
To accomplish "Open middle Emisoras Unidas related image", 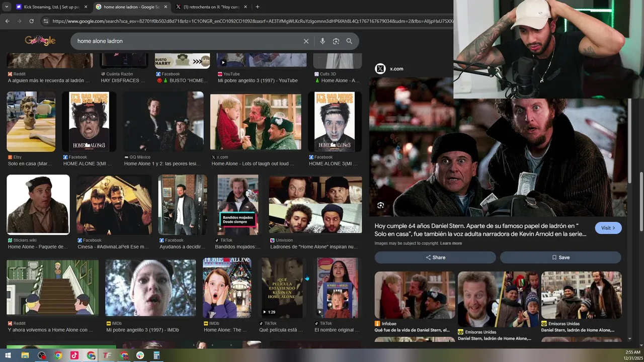I will click(x=498, y=299).
